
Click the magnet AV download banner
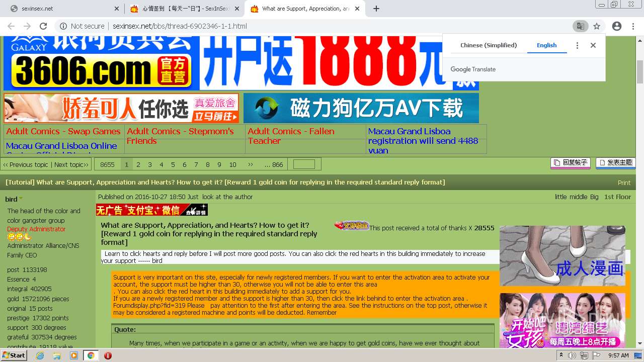pos(361,108)
